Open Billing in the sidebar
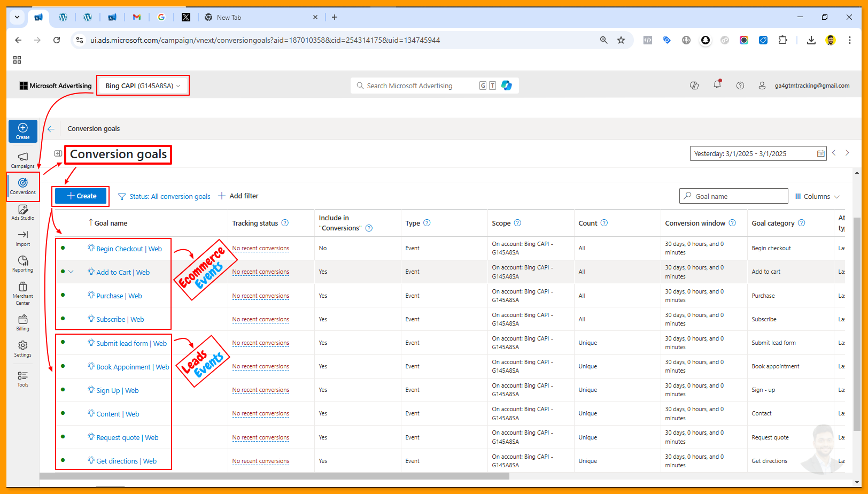 click(x=22, y=322)
